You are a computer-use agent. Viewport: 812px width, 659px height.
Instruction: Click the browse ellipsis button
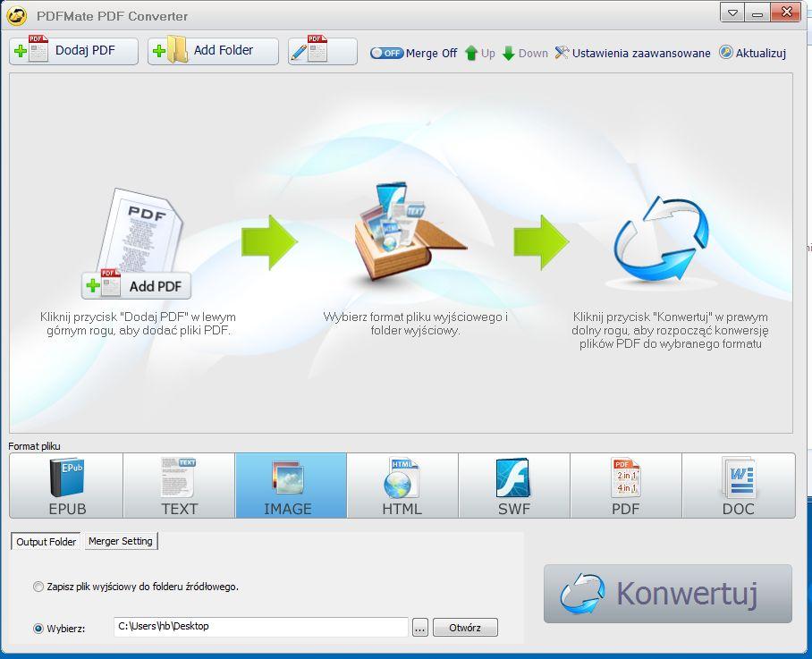(x=420, y=628)
